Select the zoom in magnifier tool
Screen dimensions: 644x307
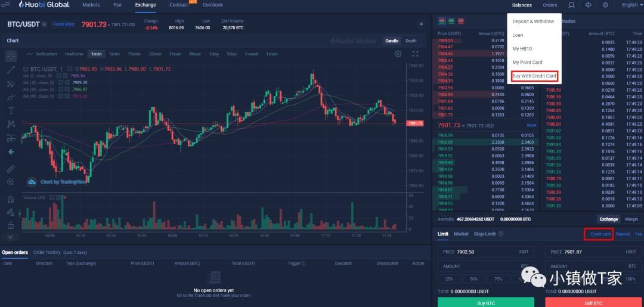(x=11, y=182)
